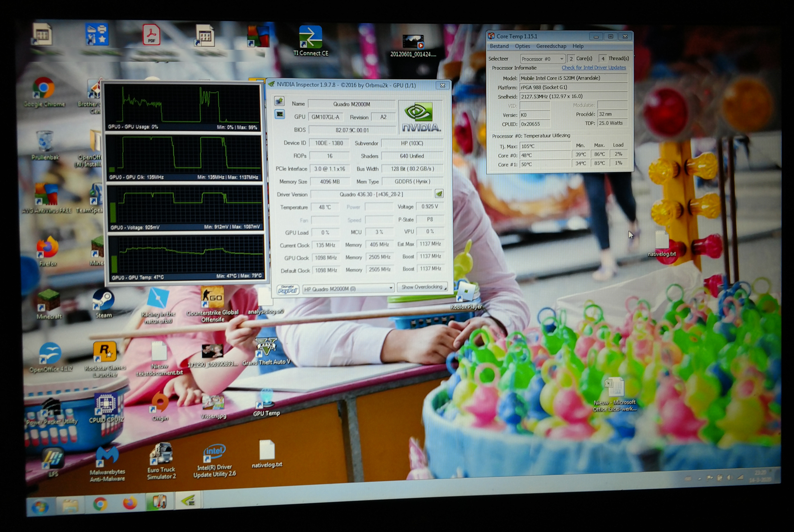794x532 pixels.
Task: Open nativelog.txt next to Intel Driver icon
Action: pos(267,454)
